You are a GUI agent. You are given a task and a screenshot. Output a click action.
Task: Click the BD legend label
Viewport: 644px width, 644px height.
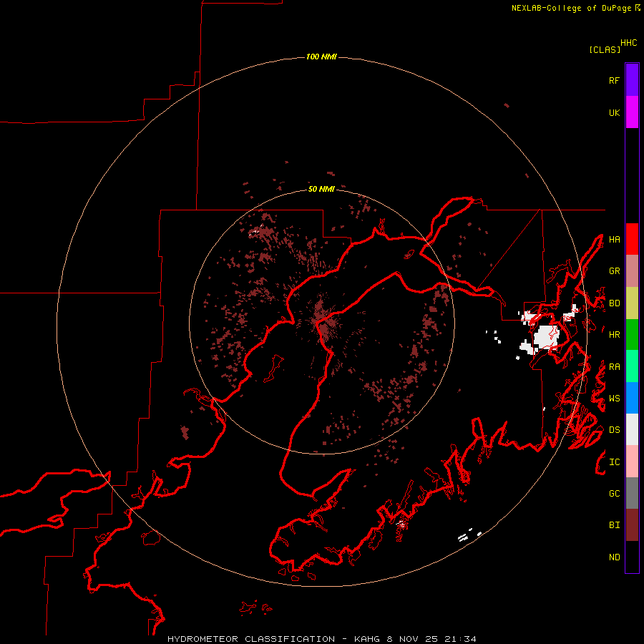[x=614, y=303]
